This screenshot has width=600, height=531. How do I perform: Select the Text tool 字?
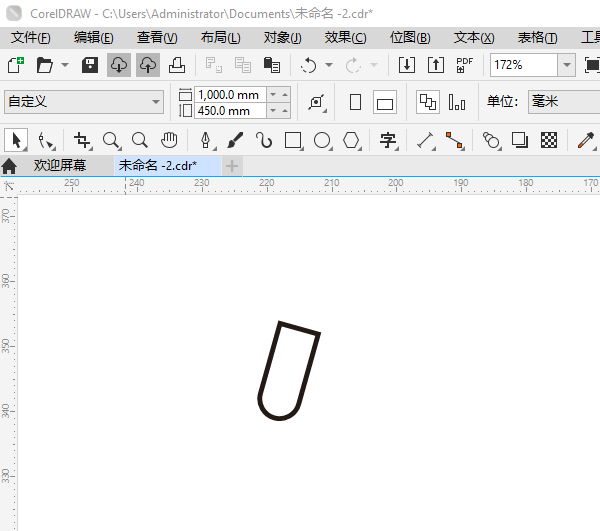[x=388, y=140]
